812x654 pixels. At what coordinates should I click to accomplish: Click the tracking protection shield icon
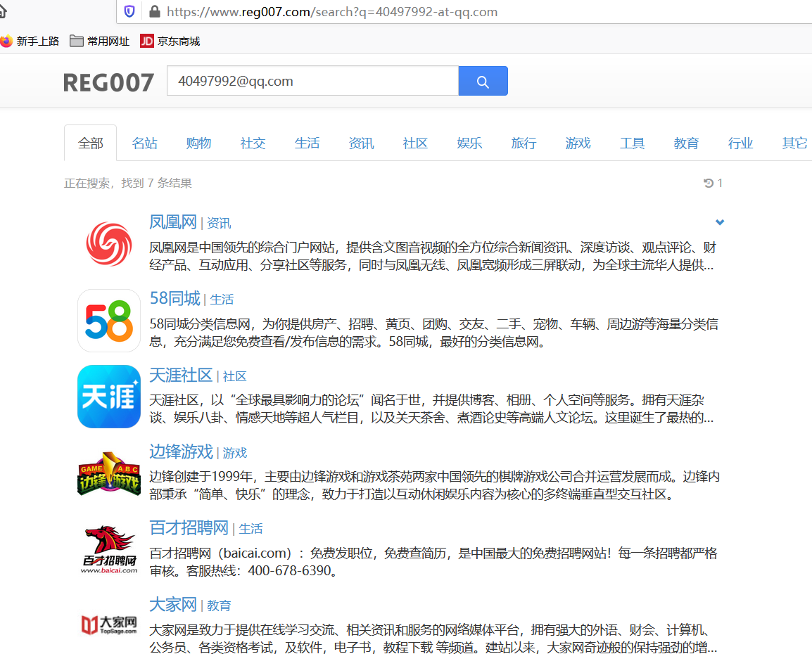pos(129,11)
